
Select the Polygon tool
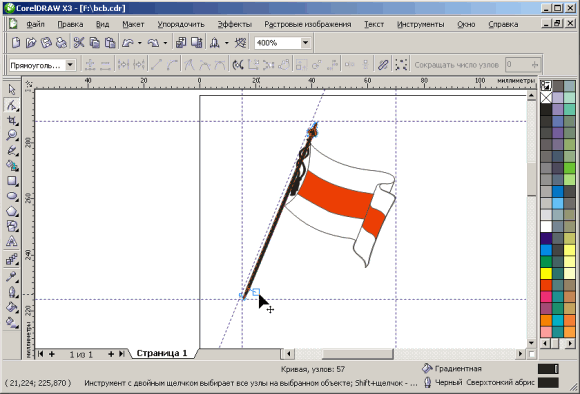tap(12, 211)
